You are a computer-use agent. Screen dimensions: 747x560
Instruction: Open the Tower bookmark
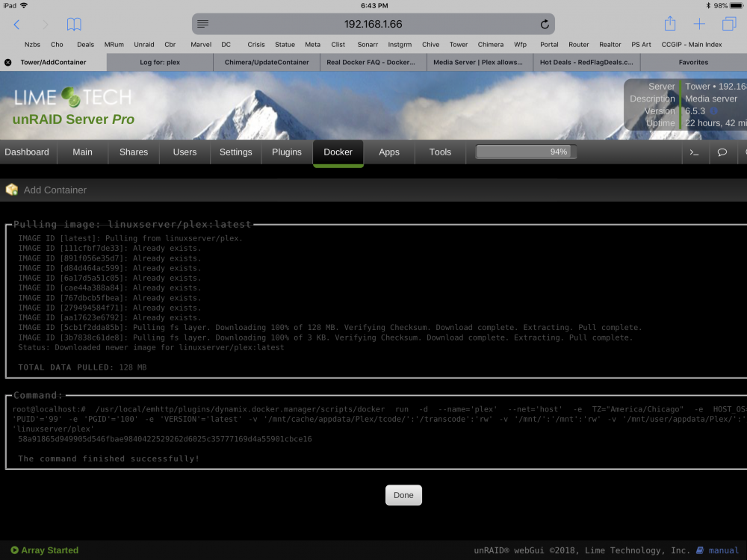tap(459, 44)
